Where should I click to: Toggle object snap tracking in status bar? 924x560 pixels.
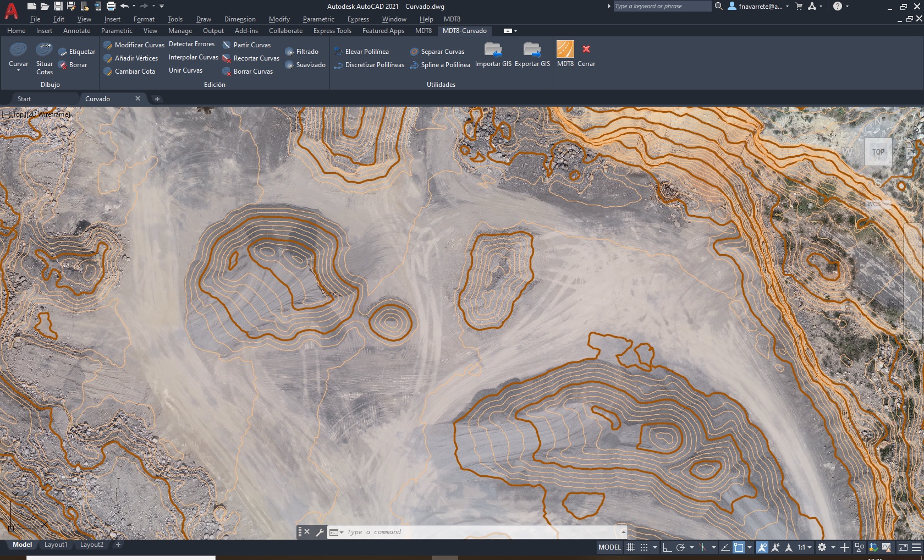coord(725,547)
